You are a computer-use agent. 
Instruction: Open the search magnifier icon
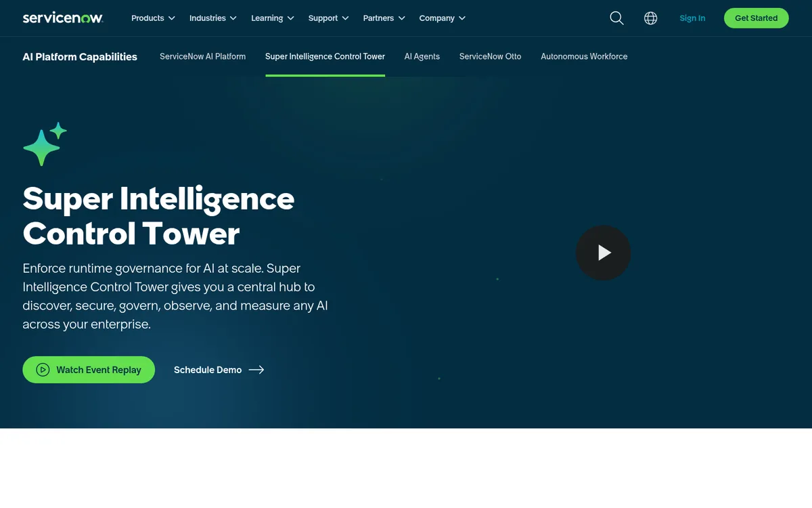pos(616,18)
